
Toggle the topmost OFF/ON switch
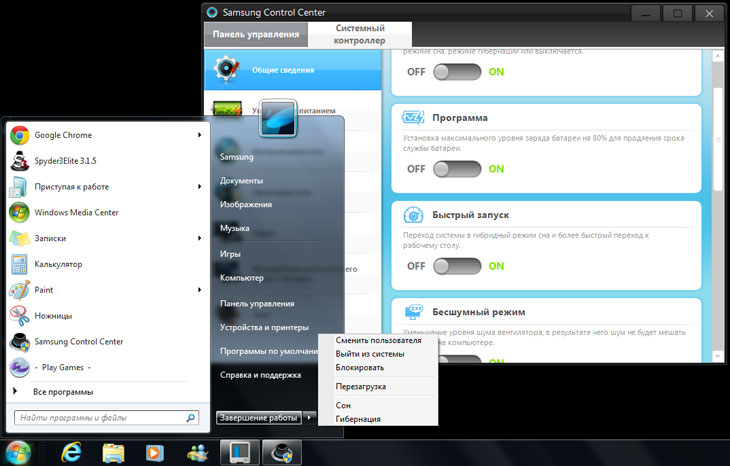(457, 72)
